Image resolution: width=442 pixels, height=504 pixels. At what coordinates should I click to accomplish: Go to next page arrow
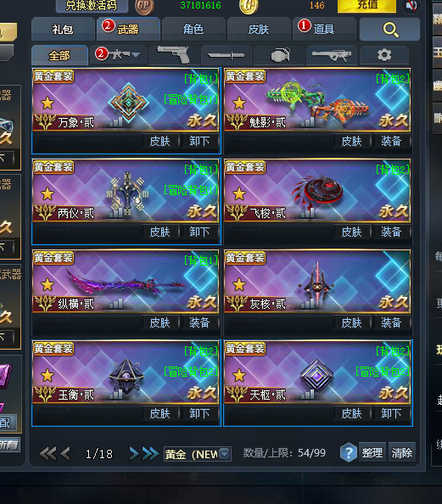[x=134, y=454]
